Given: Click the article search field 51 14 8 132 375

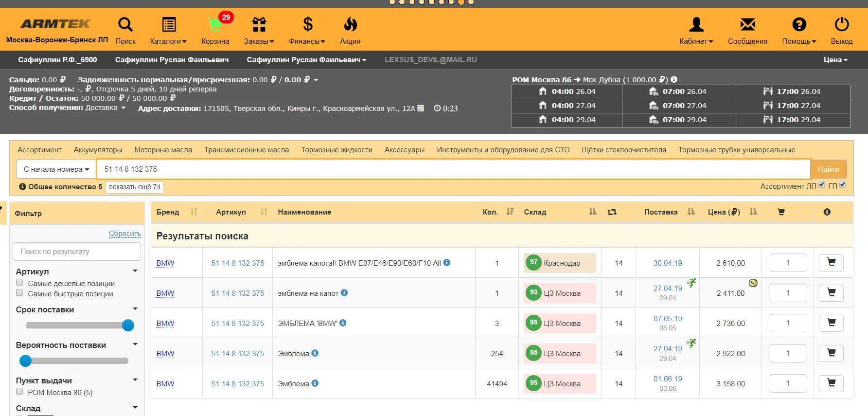Looking at the screenshot, I should click(x=454, y=169).
